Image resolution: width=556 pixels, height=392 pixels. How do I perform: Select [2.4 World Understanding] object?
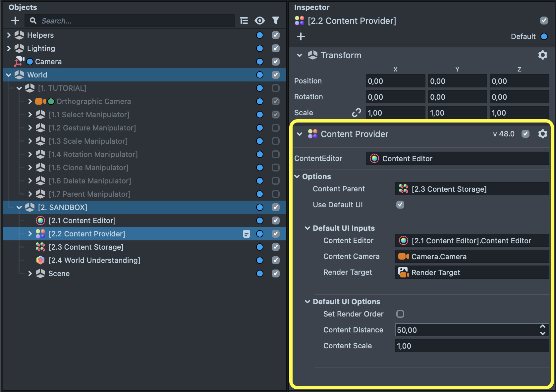(94, 260)
